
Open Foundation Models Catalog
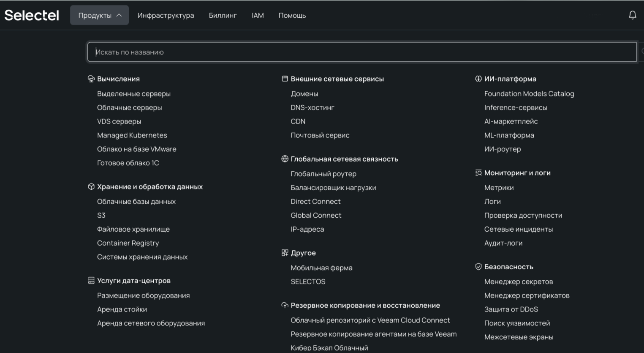[529, 93]
